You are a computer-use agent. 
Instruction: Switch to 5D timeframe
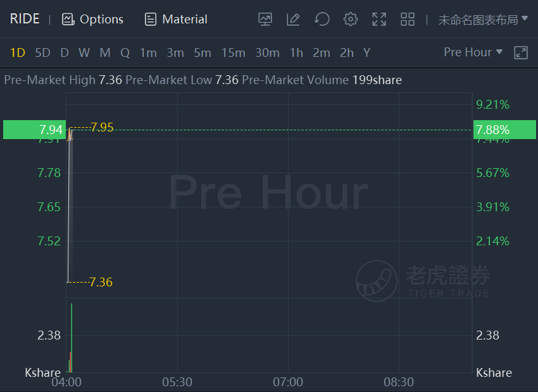coord(42,52)
